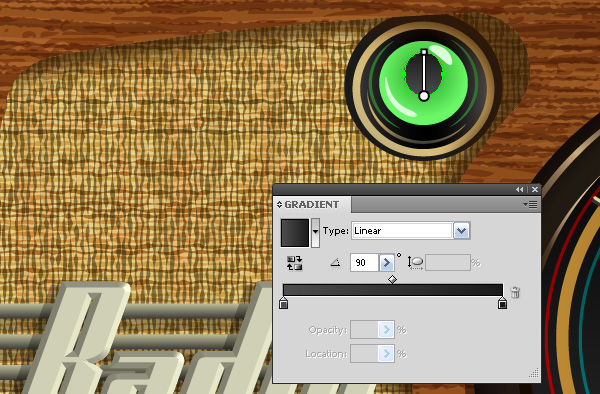Click the gradient annotator round origin point
The height and width of the screenshot is (394, 600).
coord(424,96)
